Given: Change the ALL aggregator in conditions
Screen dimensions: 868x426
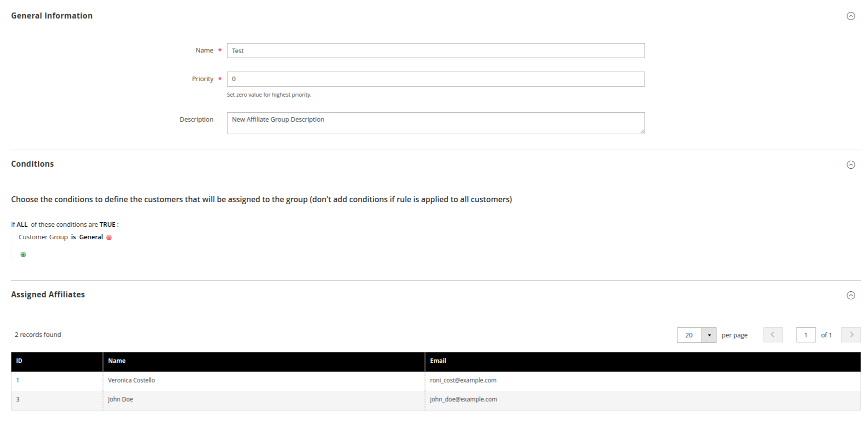Looking at the screenshot, I should tap(22, 225).
